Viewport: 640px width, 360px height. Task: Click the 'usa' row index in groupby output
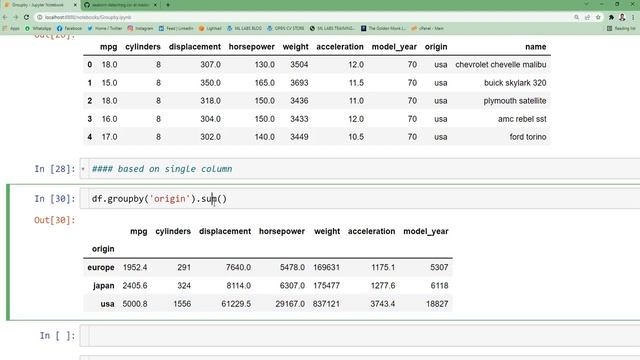click(x=107, y=304)
